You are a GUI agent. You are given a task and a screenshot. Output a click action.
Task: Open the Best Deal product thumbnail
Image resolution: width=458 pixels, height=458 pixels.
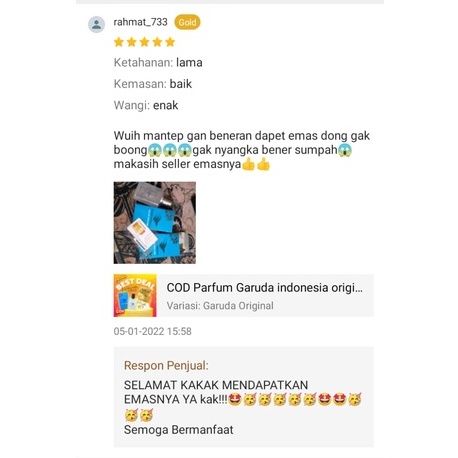coord(135,295)
